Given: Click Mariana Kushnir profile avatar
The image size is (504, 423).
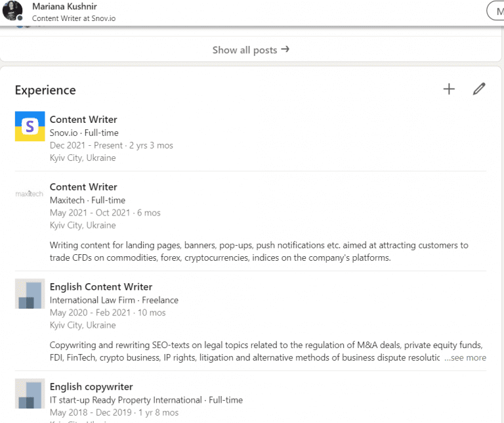Looking at the screenshot, I should click(x=12, y=11).
